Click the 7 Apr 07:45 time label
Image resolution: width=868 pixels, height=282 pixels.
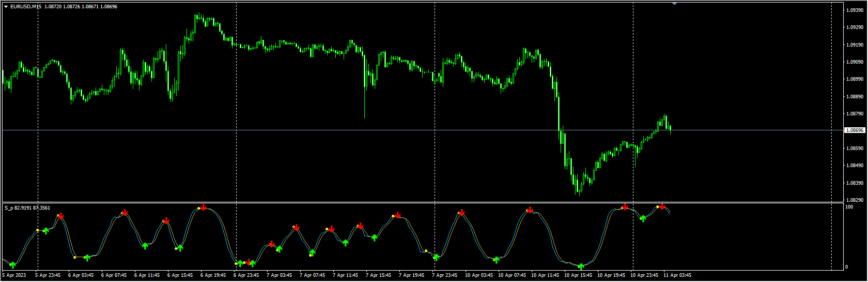click(x=312, y=275)
